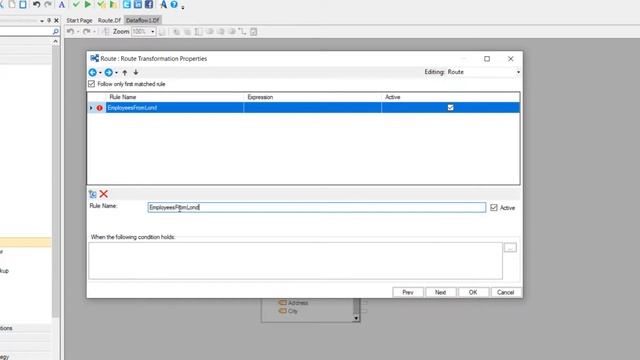
Task: Click the Active column header
Action: pos(451,97)
